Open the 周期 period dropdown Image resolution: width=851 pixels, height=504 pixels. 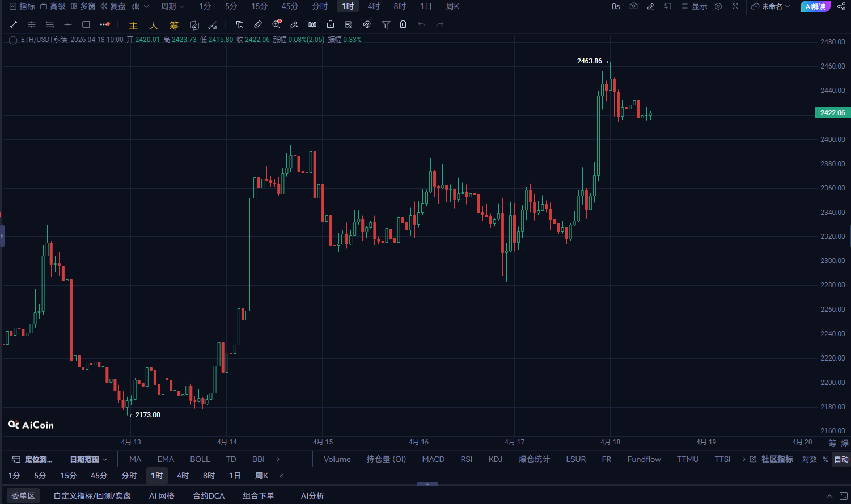click(x=173, y=6)
